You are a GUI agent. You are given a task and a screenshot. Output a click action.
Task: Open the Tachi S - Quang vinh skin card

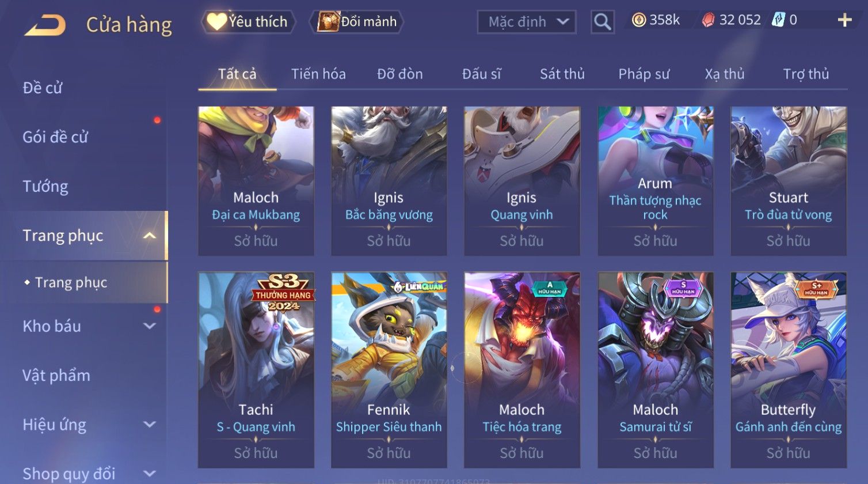pos(256,370)
